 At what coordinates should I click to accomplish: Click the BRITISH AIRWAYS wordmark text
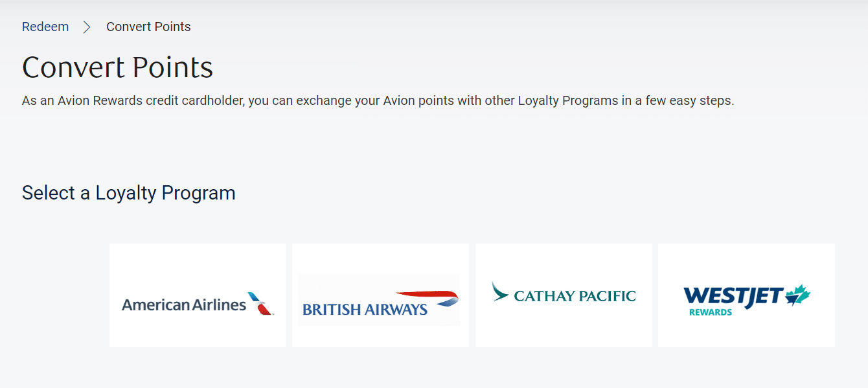pos(365,310)
